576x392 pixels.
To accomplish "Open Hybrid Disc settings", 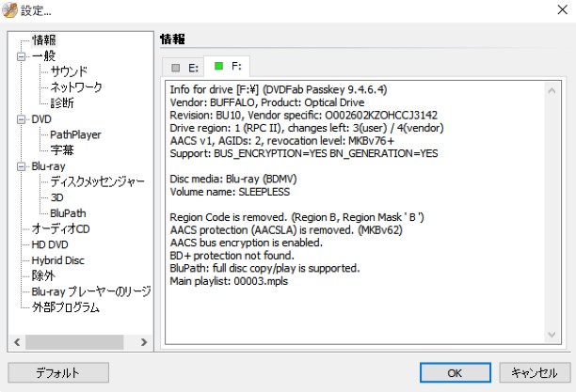I will click(x=57, y=260).
